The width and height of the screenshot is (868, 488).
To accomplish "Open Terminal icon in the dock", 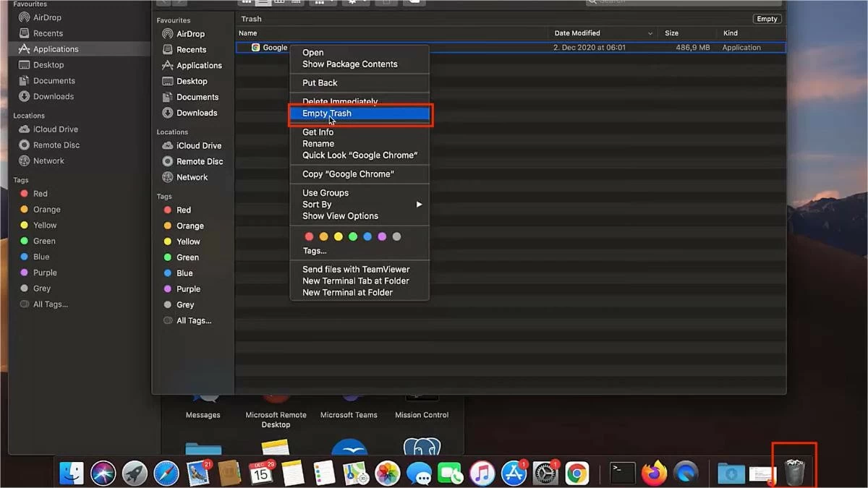I will 622,474.
